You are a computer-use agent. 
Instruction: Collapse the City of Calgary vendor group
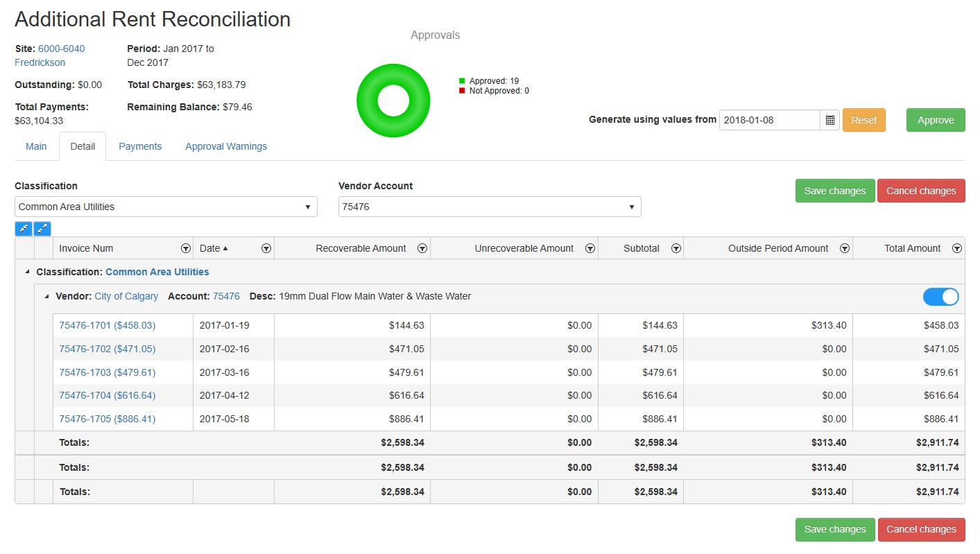click(46, 297)
